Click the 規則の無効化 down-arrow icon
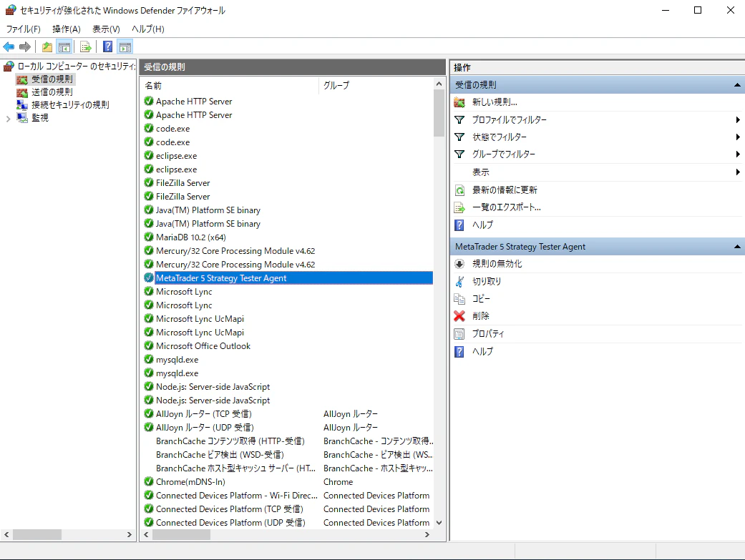Viewport: 745px width, 560px height. tap(459, 264)
